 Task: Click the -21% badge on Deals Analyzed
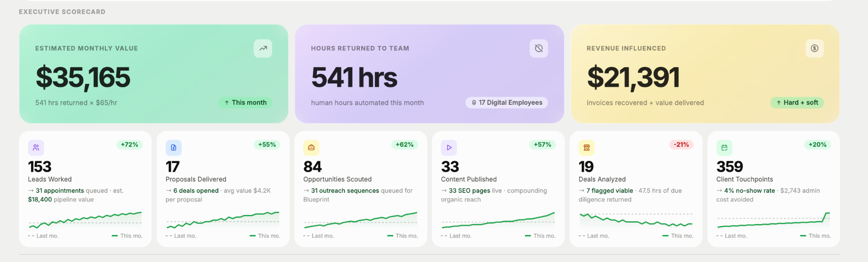click(x=681, y=145)
